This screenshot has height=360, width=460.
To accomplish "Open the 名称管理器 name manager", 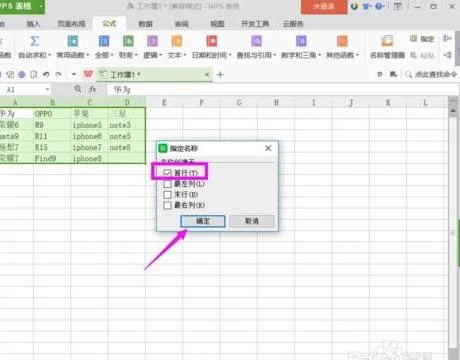I will tap(387, 46).
